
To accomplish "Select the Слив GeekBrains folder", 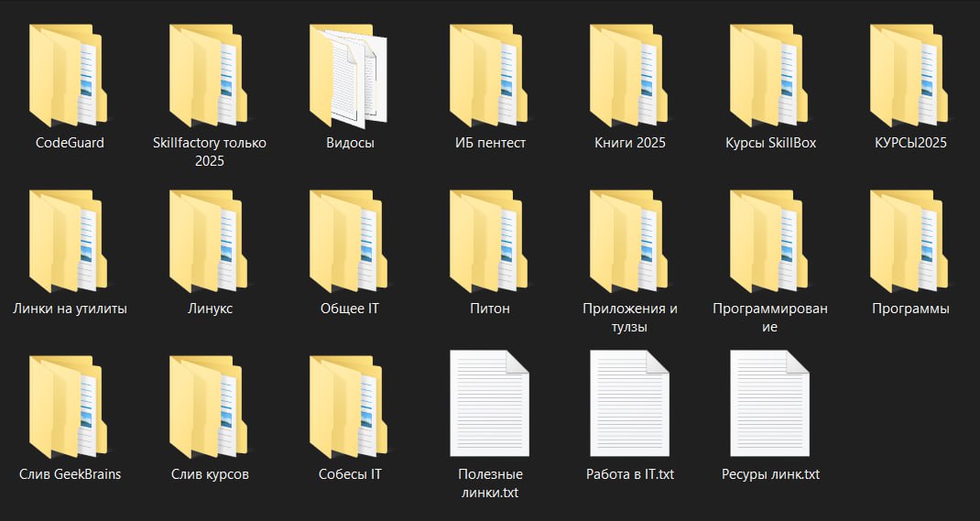I will pyautogui.click(x=69, y=407).
